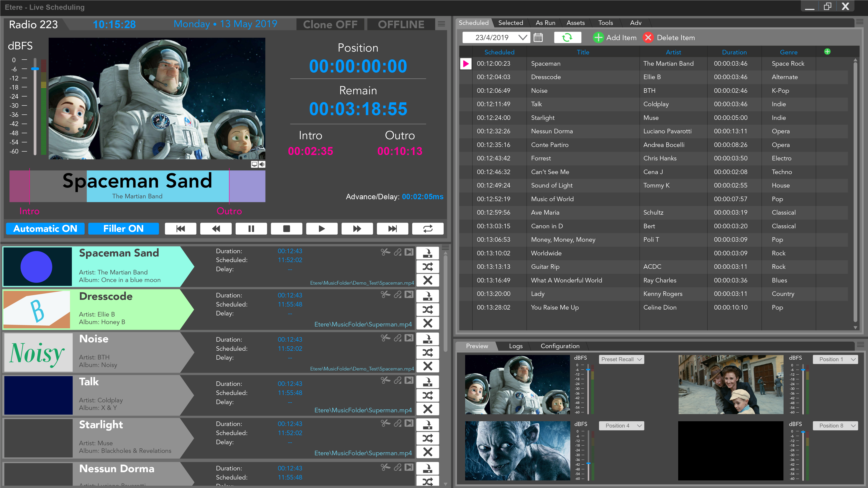Click scissors trim icon on Noise item
Image resolution: width=868 pixels, height=488 pixels.
coord(385,338)
